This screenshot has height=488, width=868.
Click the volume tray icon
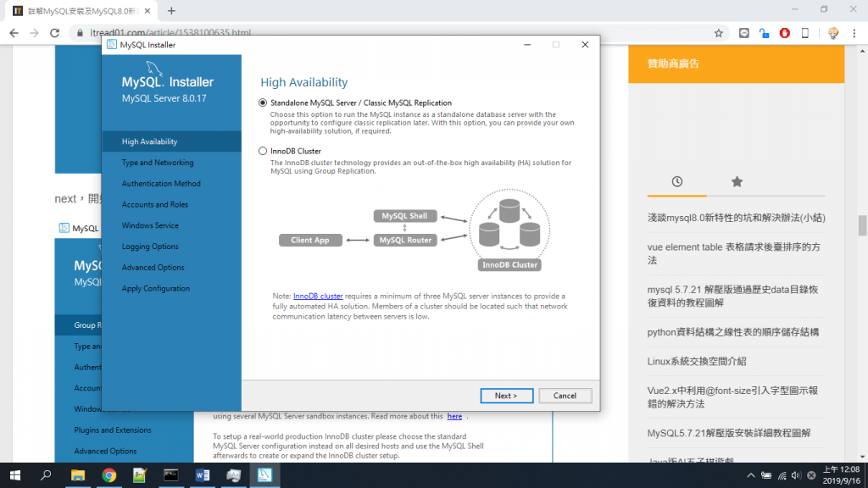point(796,475)
